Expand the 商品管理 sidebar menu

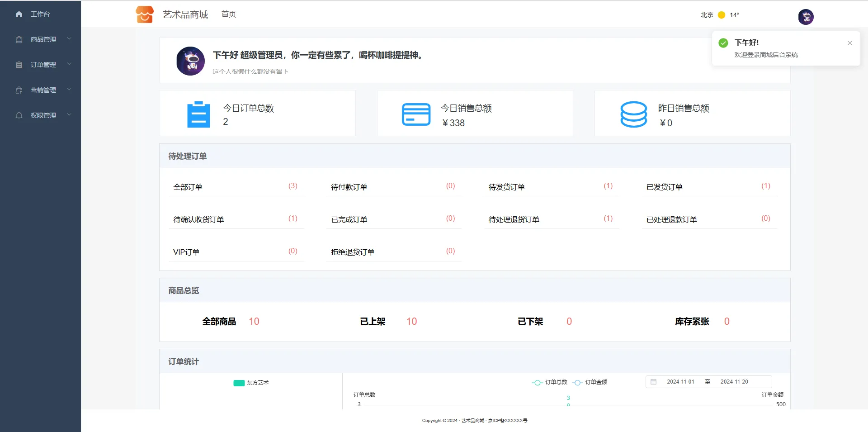pyautogui.click(x=43, y=39)
